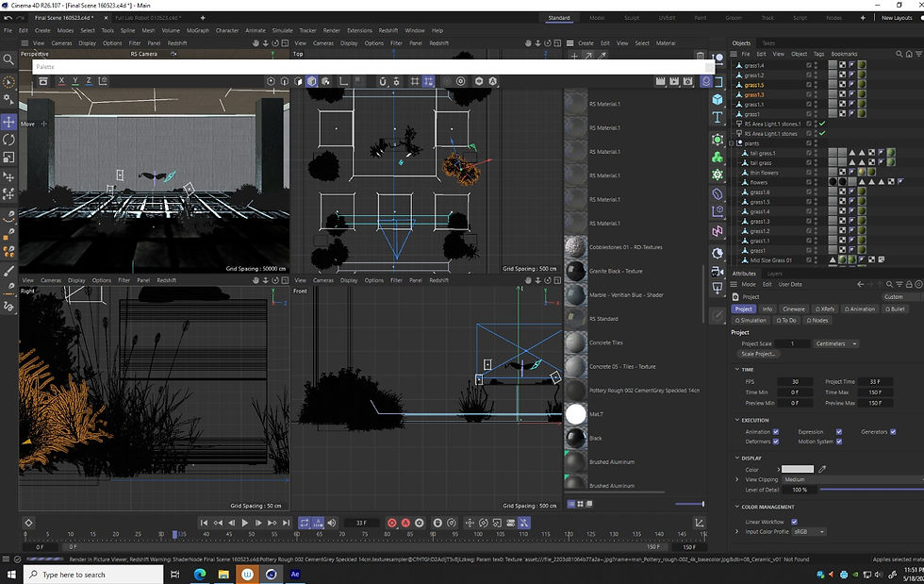The width and height of the screenshot is (924, 584).
Task: Disable the Linear Workflow checkbox
Action: click(x=794, y=522)
